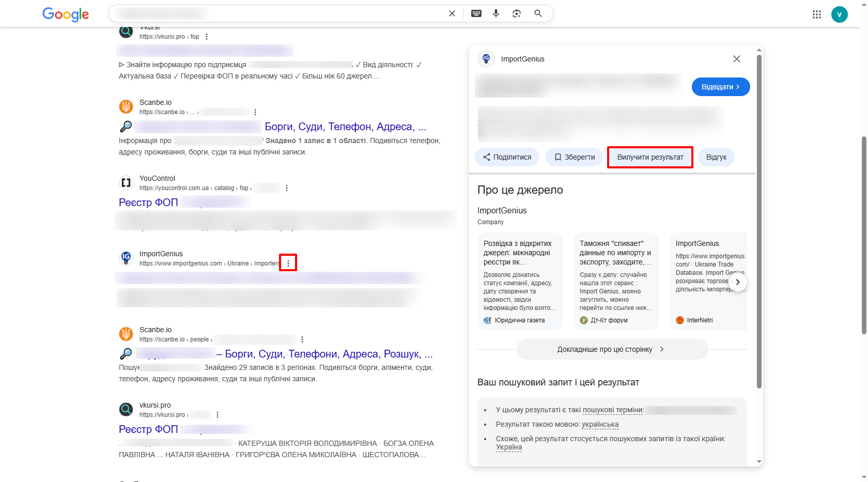Open three-dot menu for YouControl result
Image resolution: width=868 pixels, height=482 pixels.
click(287, 188)
